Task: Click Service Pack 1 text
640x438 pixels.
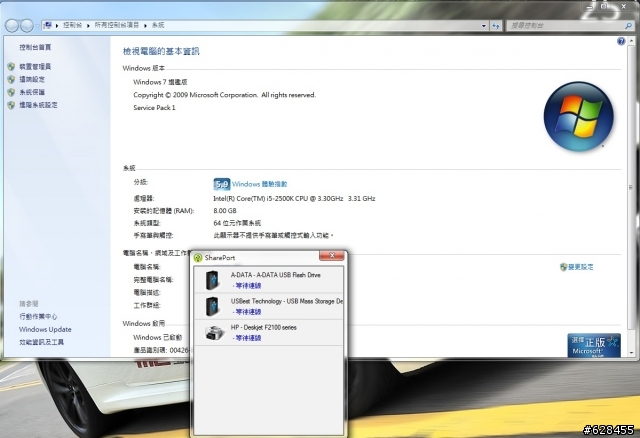Action: pos(154,108)
